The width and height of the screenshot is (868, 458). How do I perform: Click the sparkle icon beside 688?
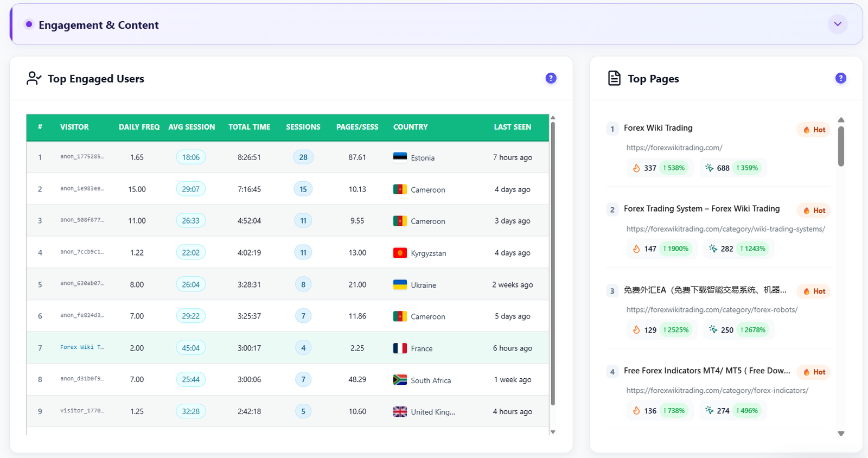pos(709,168)
